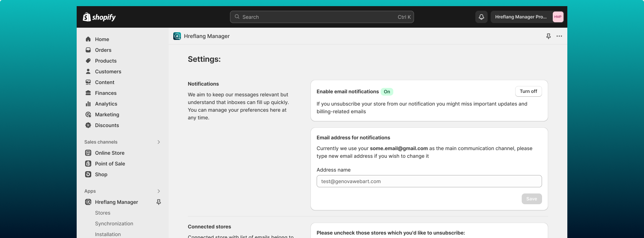Open Point of Sale channel
This screenshot has width=644, height=238.
point(110,164)
